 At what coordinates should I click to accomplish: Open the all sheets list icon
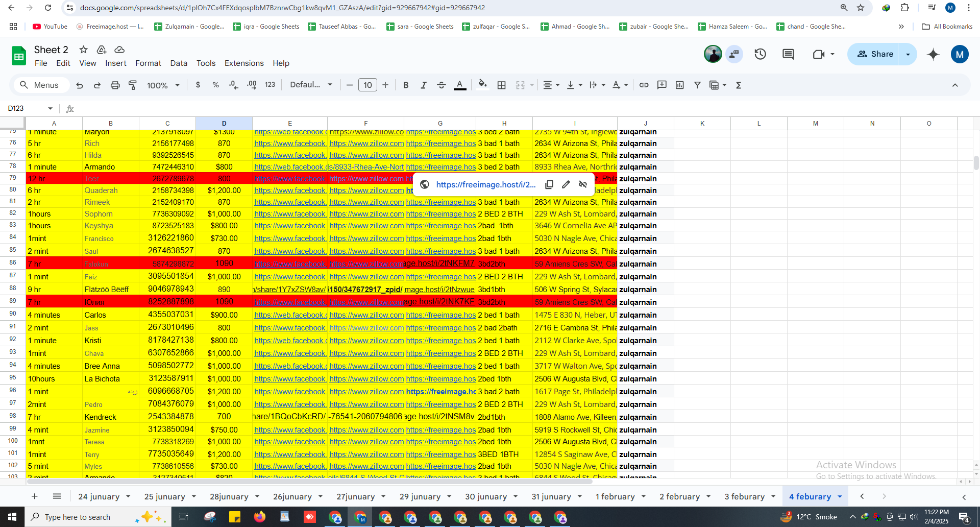coord(57,496)
